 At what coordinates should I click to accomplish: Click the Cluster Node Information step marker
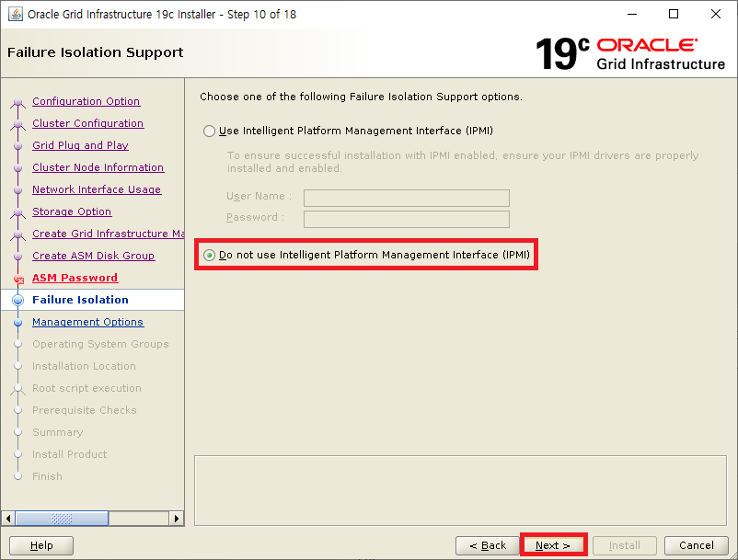(17, 168)
